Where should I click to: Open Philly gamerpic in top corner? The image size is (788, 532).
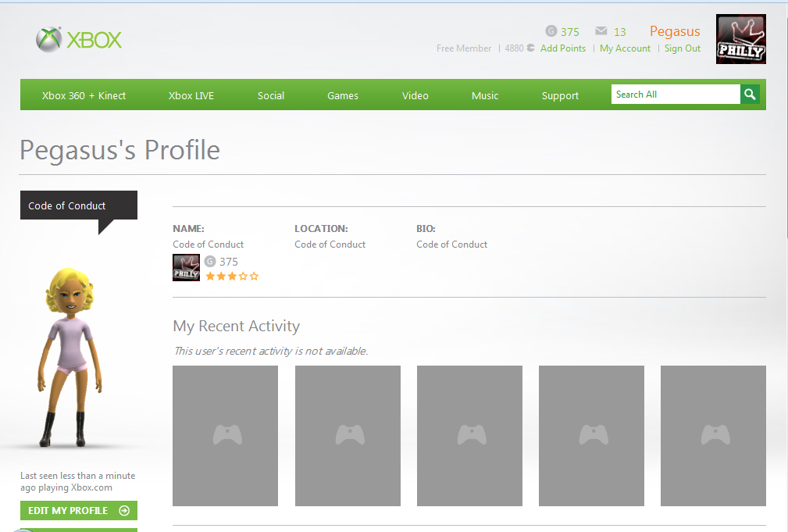pos(741,39)
